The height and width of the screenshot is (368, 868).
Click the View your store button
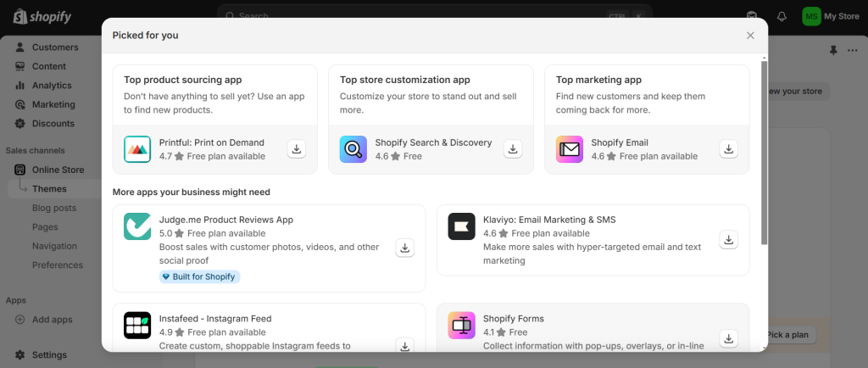coord(798,92)
